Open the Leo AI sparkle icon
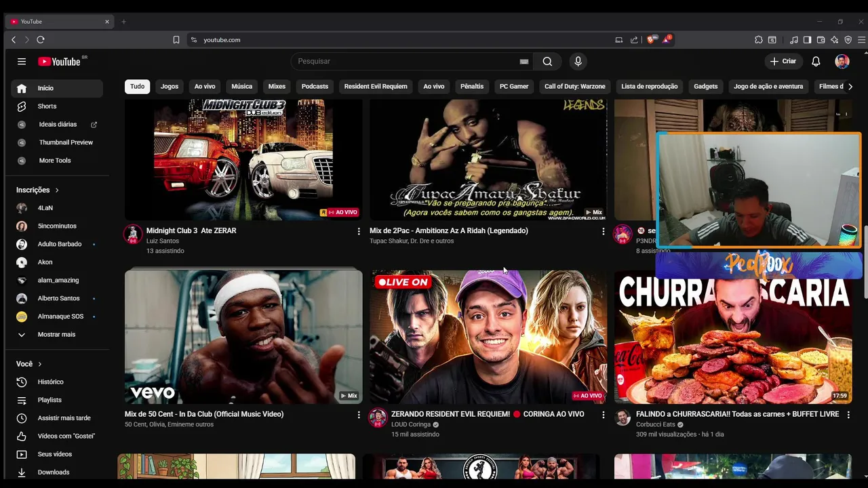Screen dimensions: 868x488 pyautogui.click(x=834, y=40)
